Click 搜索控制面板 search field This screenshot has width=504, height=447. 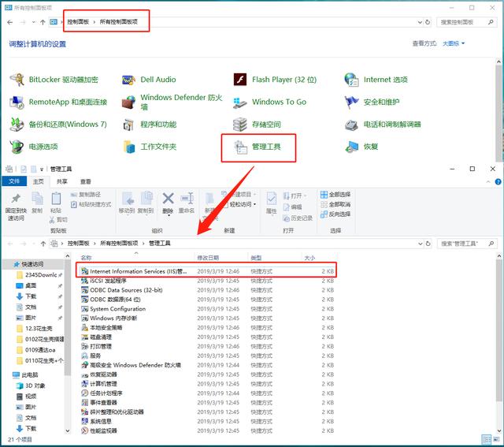point(466,22)
